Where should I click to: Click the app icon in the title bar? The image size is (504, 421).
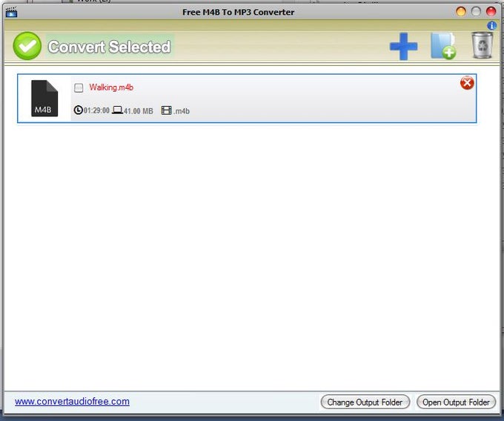pos(10,12)
